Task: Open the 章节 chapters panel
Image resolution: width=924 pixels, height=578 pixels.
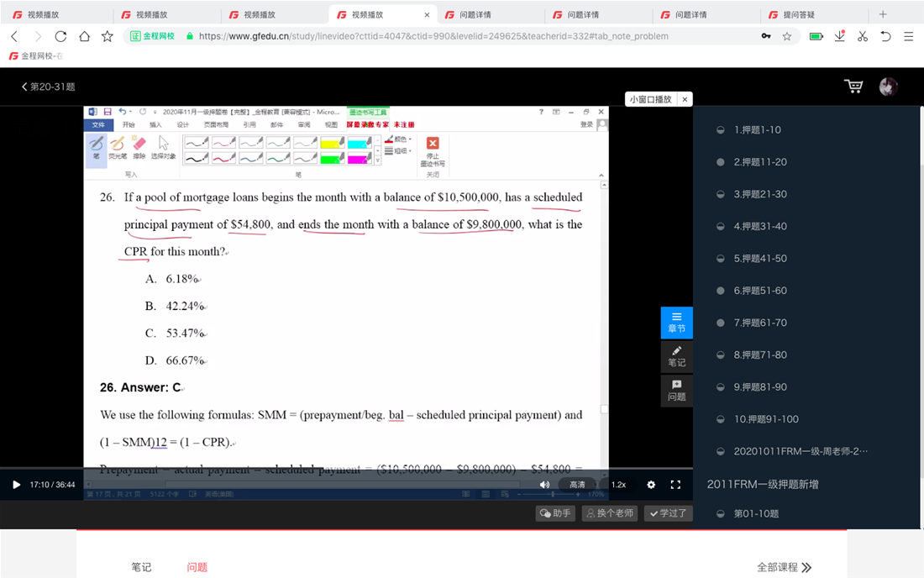Action: click(x=676, y=323)
